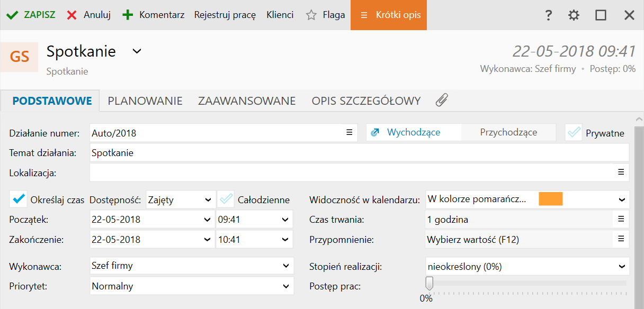
Task: Open the help question mark icon
Action: (549, 15)
